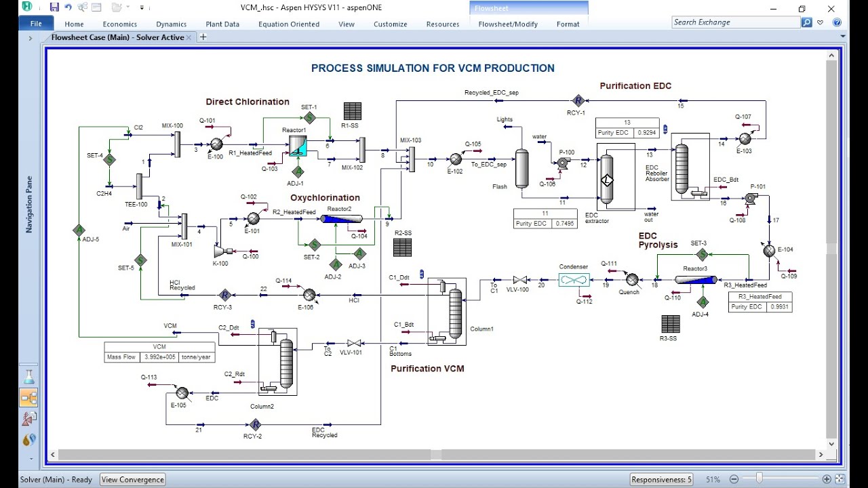Select the VLV-100 valve icon

[x=521, y=280]
